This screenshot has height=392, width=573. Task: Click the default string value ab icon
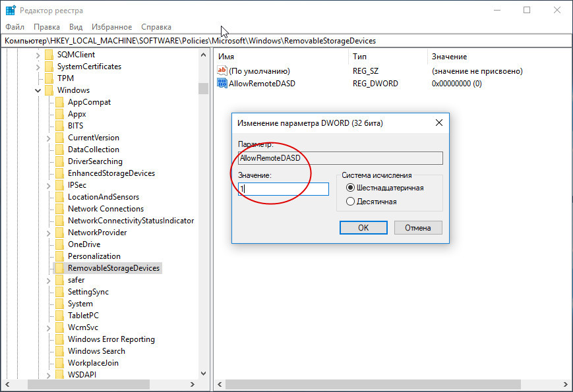pos(222,70)
